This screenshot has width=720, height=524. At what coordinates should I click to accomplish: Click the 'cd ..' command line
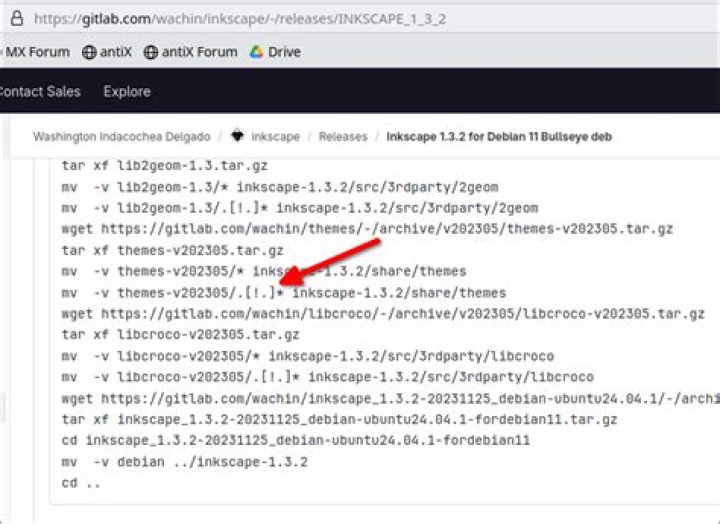[81, 483]
